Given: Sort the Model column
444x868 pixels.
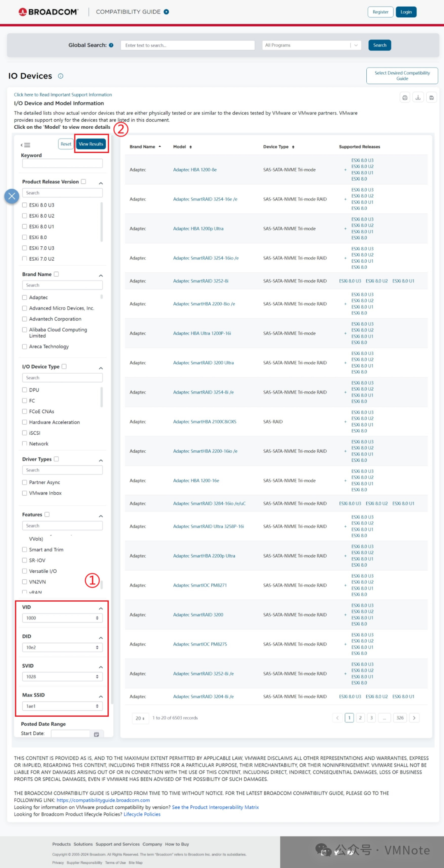Looking at the screenshot, I should (x=190, y=147).
